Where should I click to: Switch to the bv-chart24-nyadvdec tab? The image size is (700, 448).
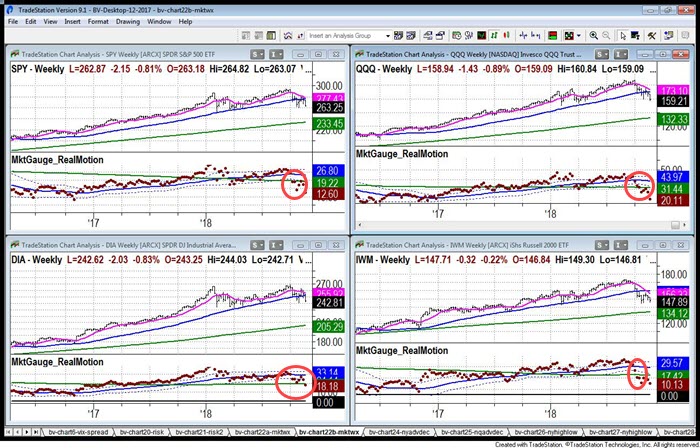[x=399, y=432]
